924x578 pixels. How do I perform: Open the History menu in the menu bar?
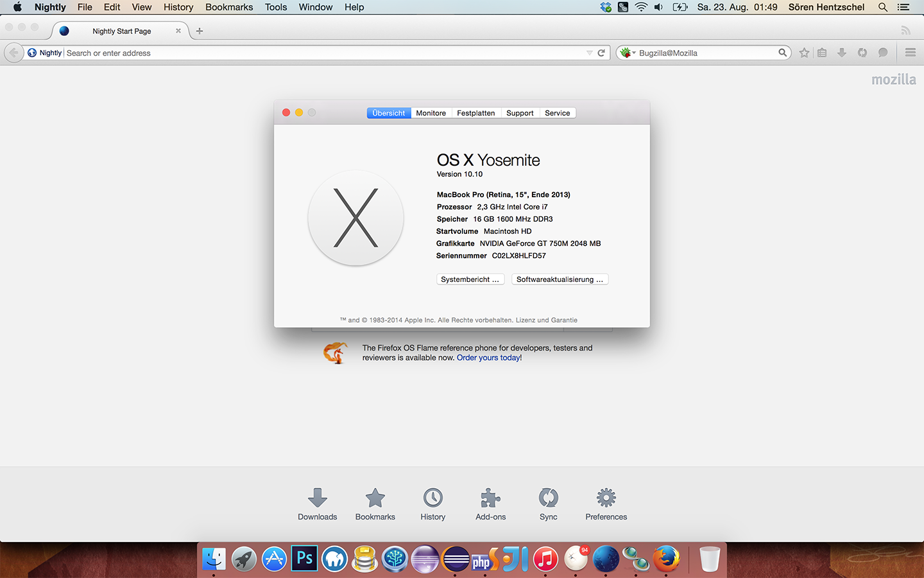coord(178,7)
